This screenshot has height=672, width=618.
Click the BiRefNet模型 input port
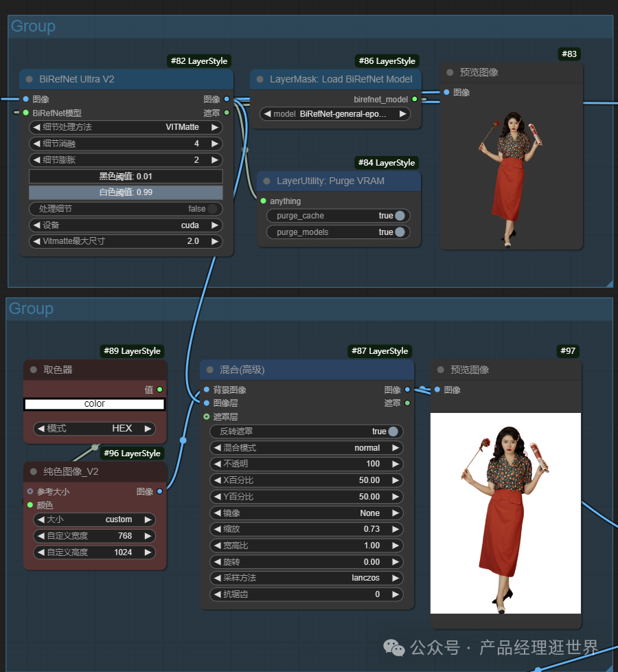coord(25,113)
